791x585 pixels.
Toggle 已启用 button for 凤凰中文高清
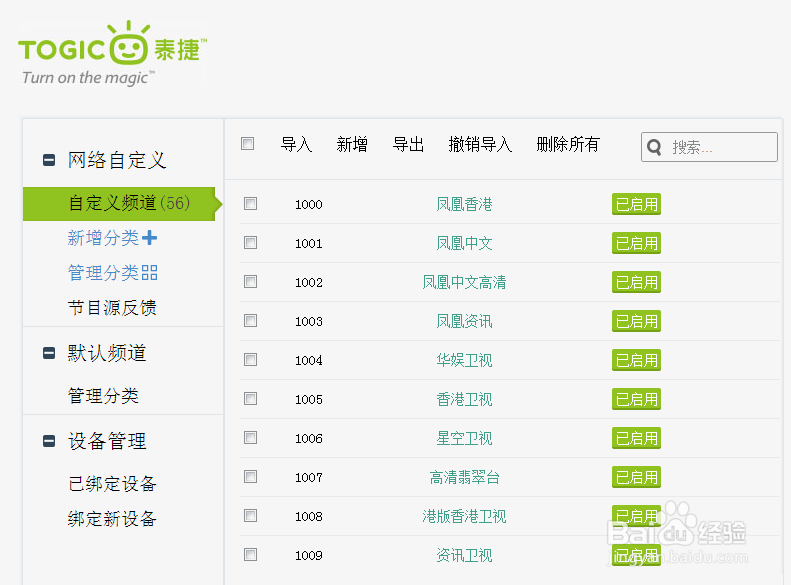pos(636,282)
